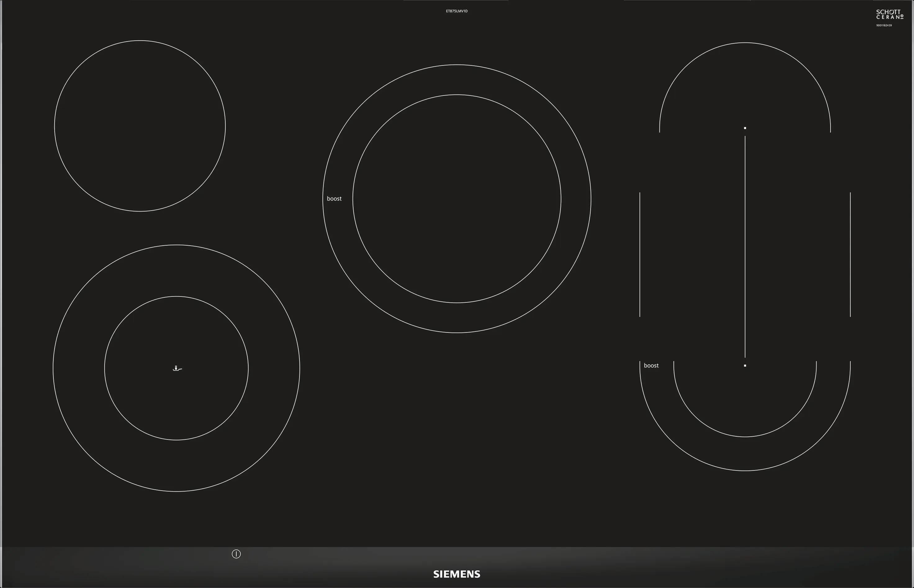Tap the boost label on the oval roaster zone
The image size is (914, 588).
tap(651, 365)
